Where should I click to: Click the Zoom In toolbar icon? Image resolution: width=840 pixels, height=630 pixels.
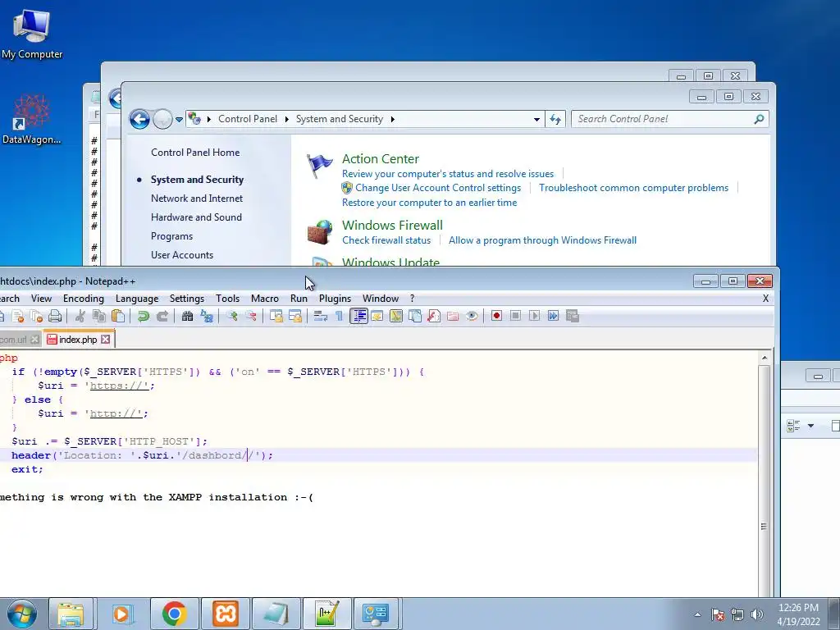point(232,316)
